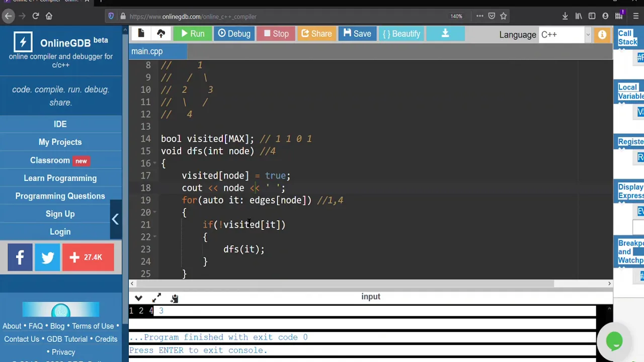Click Sign Up in sidebar
Image resolution: width=644 pixels, height=362 pixels.
pos(60,214)
